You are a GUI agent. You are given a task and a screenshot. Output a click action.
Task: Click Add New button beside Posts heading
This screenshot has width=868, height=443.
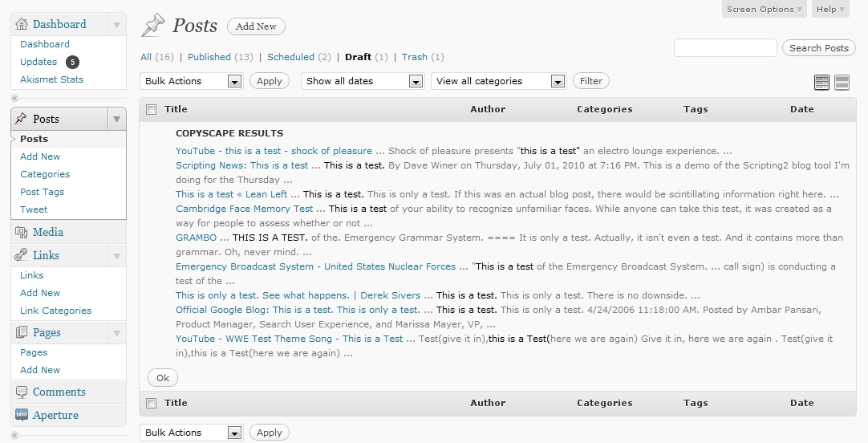tap(256, 26)
